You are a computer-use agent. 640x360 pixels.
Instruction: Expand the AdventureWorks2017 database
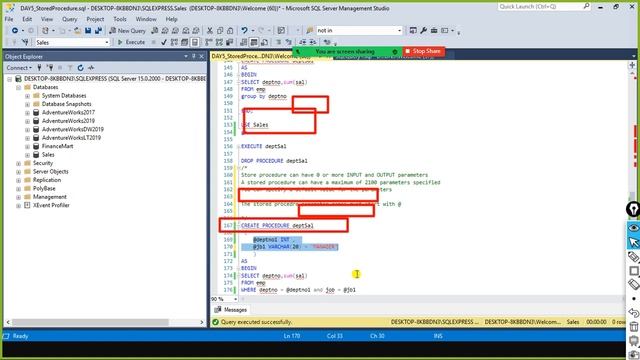(27, 113)
